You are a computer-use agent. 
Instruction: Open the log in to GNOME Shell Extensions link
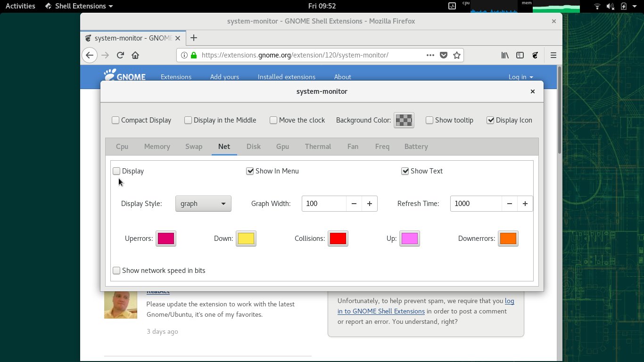[381, 311]
